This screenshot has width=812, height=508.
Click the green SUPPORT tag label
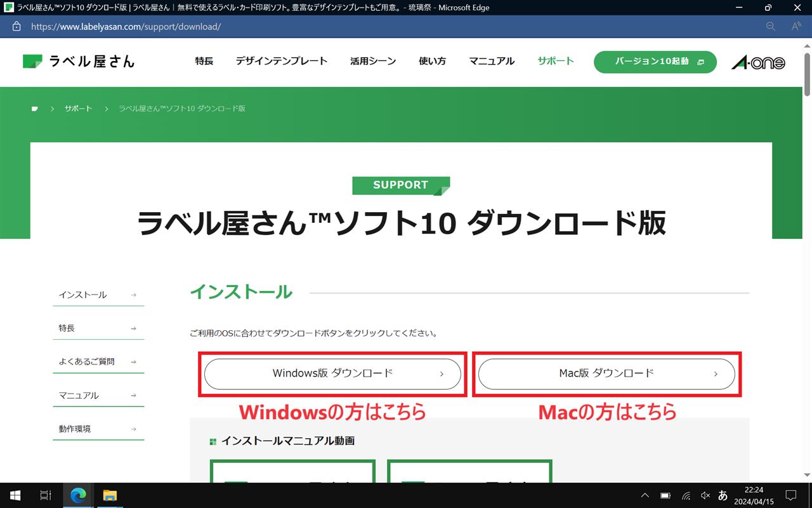point(401,185)
